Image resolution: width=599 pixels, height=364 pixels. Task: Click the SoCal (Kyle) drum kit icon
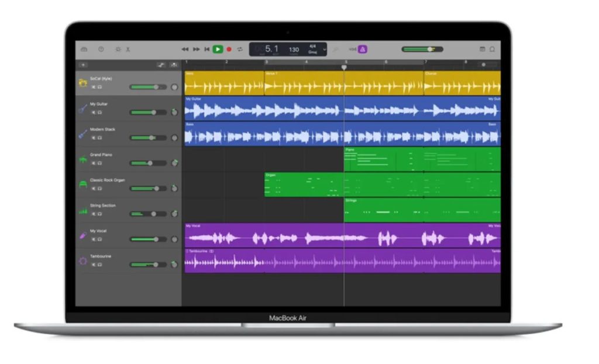pos(83,83)
